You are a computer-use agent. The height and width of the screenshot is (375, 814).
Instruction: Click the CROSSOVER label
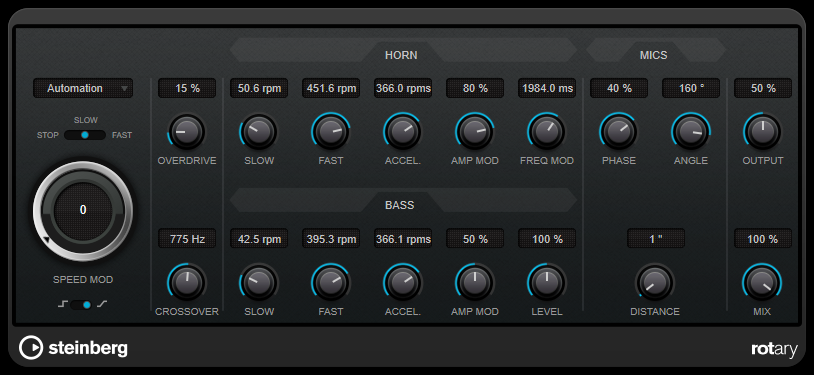(x=187, y=312)
